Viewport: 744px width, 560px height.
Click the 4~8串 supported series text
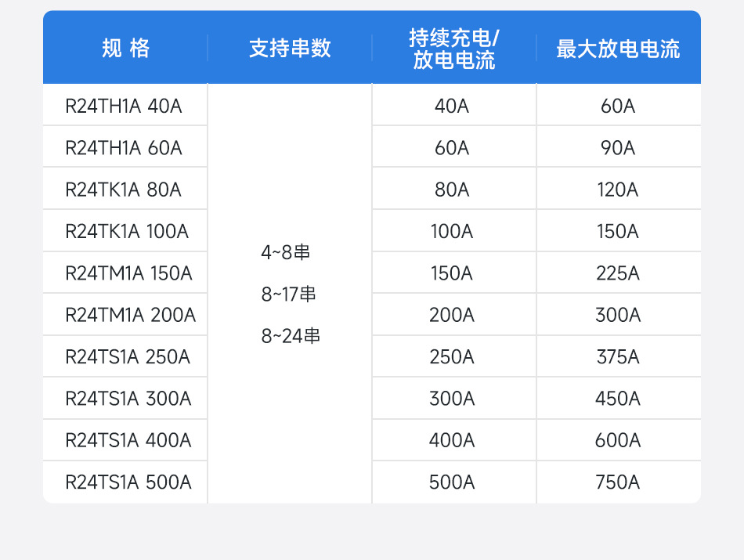point(286,252)
